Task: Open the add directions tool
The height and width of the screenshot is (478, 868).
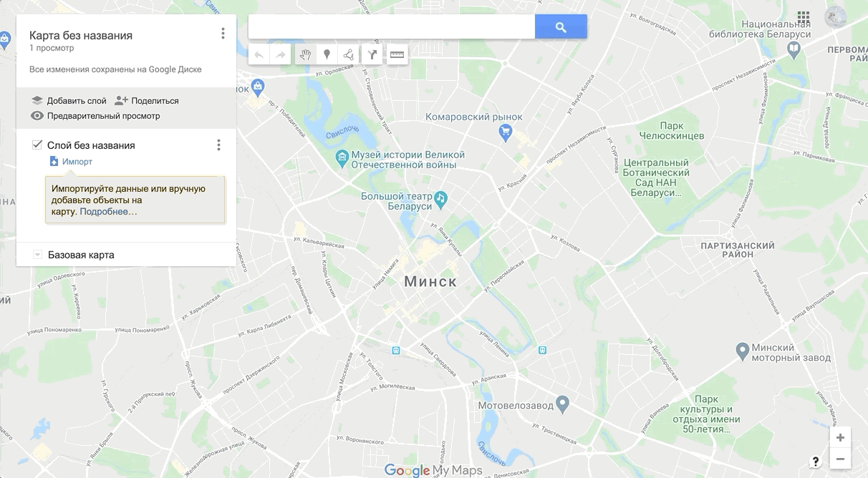Action: tap(372, 54)
